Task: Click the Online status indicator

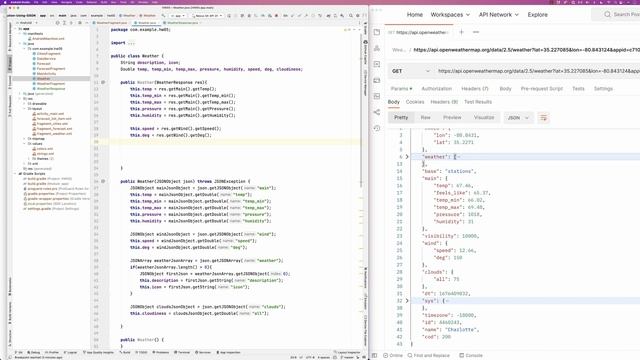Action: [x=393, y=356]
